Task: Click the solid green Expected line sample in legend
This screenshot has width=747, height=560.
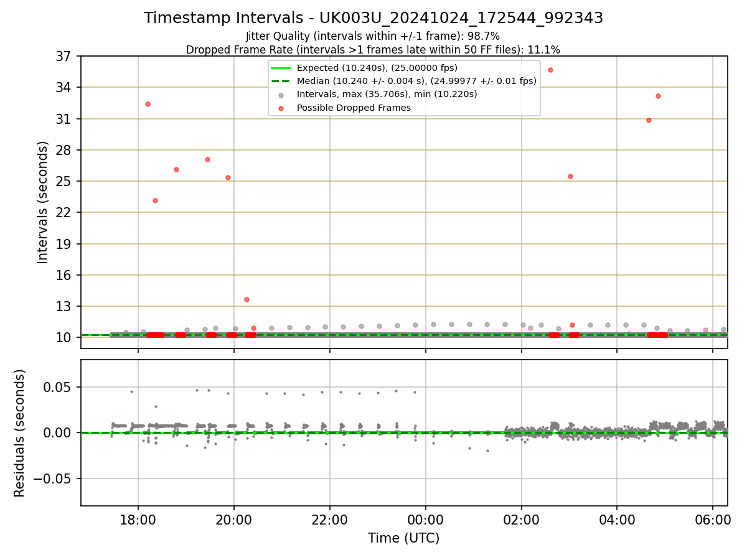Action: pos(281,68)
